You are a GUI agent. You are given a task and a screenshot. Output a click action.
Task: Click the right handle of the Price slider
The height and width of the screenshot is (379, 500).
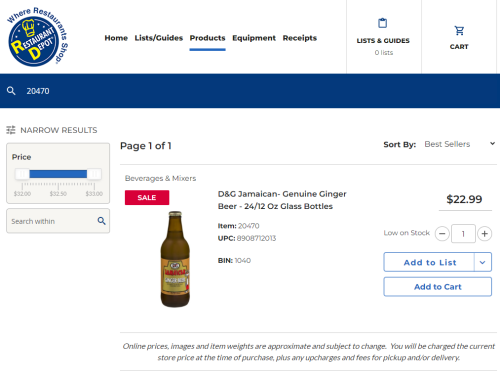point(94,174)
